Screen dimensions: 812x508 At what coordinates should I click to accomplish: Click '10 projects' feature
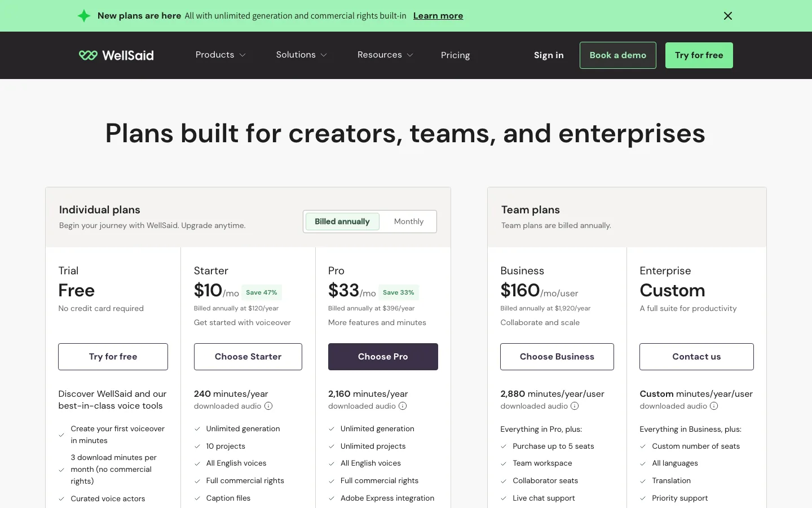click(226, 446)
